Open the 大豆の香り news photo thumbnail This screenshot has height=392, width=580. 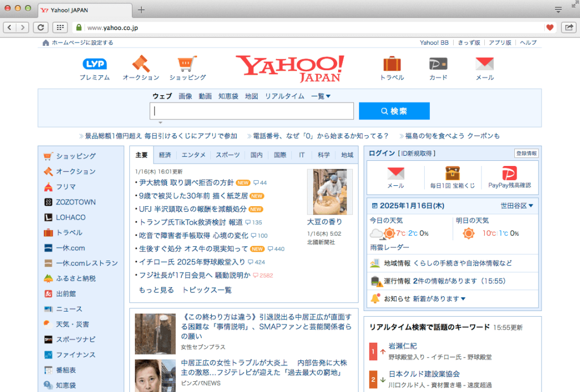(330, 192)
